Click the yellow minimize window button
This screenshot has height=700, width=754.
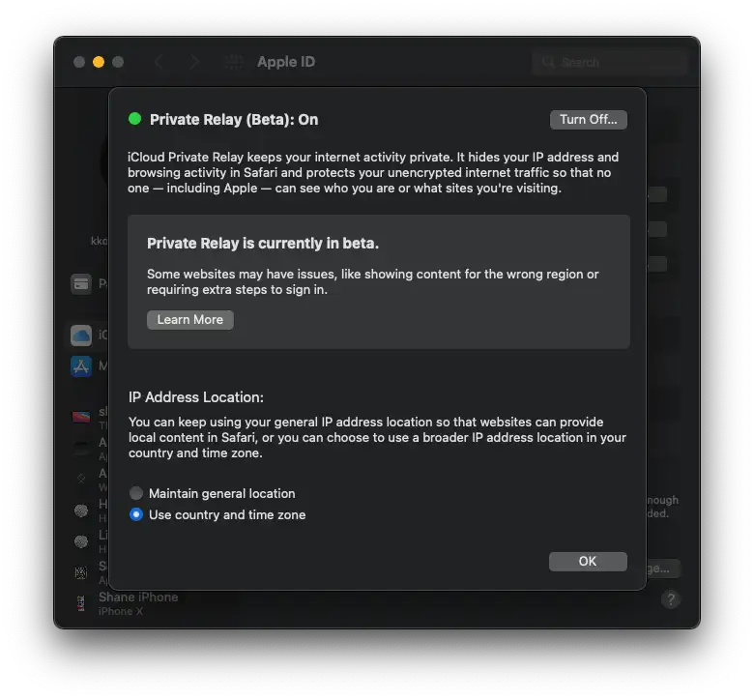(x=99, y=62)
